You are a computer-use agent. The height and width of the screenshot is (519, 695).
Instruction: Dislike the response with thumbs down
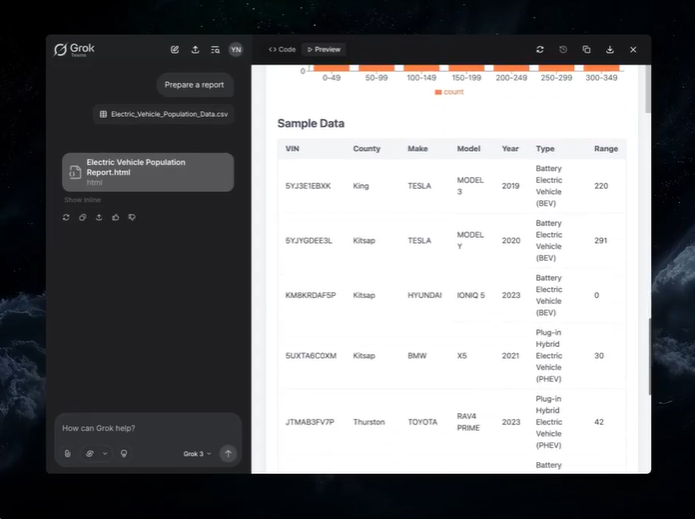132,216
